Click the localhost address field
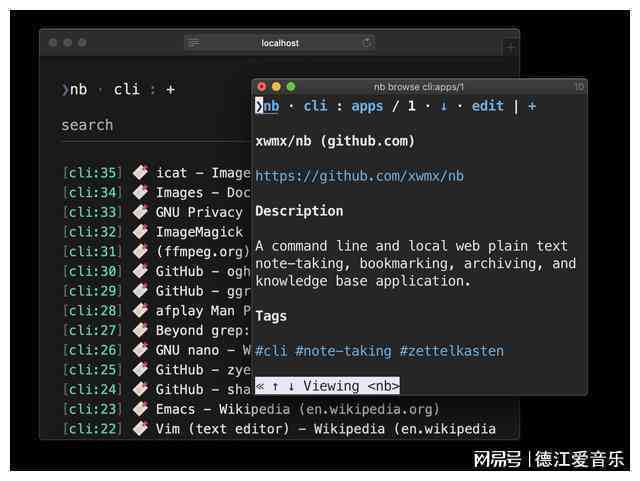Screen dimensions: 640x481 280,43
